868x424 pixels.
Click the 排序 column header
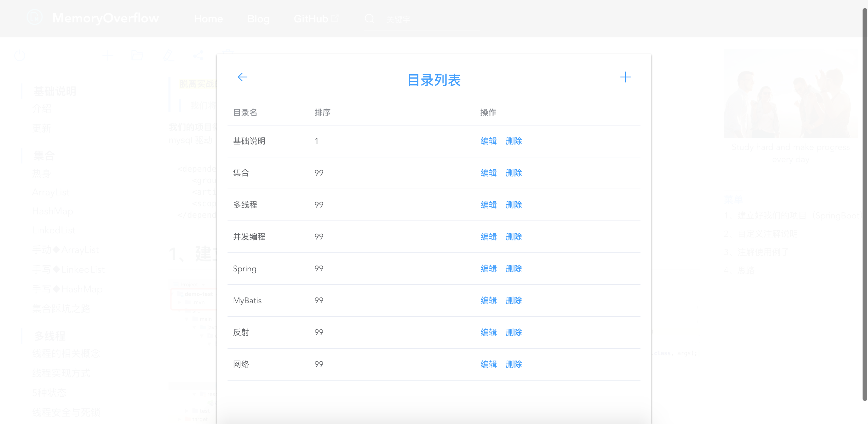[322, 113]
